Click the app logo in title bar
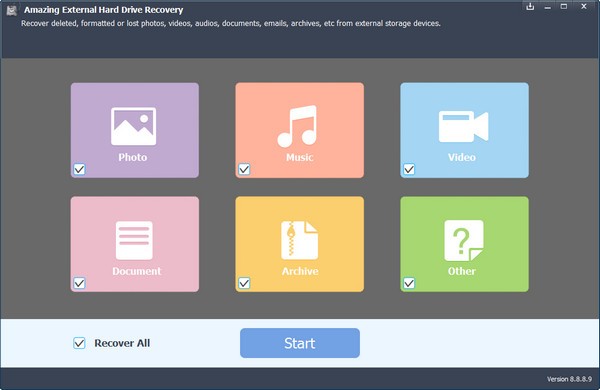Screen dimensions: 600x390 pos(12,10)
